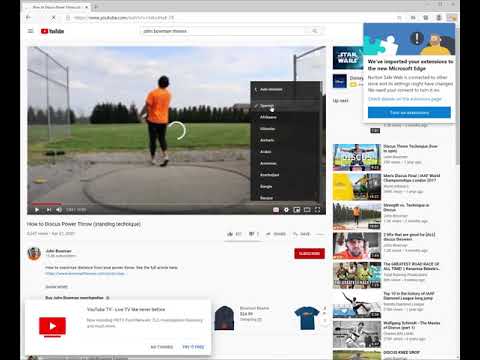Click info icon beside merchandise heading
This screenshot has height=360, width=480.
point(108,298)
